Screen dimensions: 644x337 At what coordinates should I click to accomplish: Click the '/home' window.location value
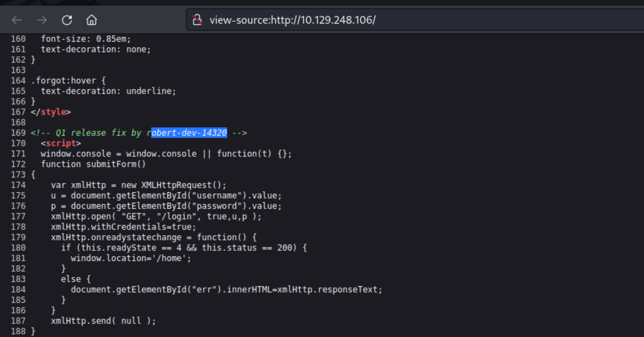point(169,258)
